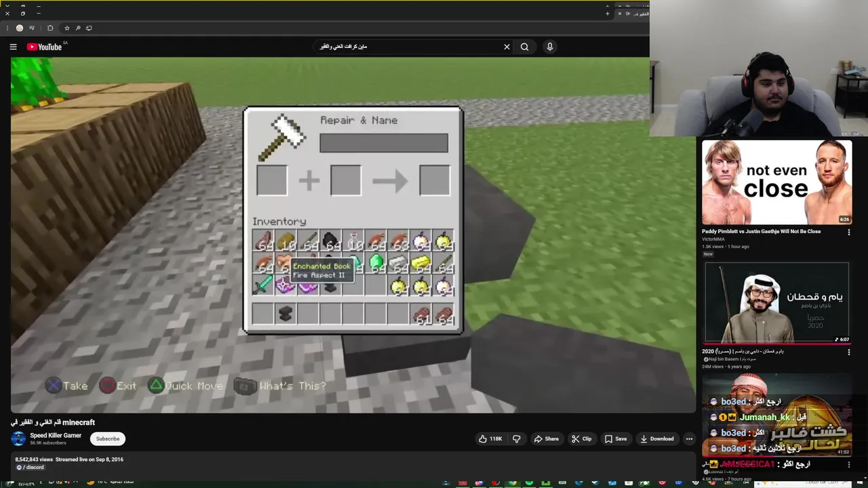Open the browser profile avatar
This screenshot has width=868, height=488.
pos(20,28)
